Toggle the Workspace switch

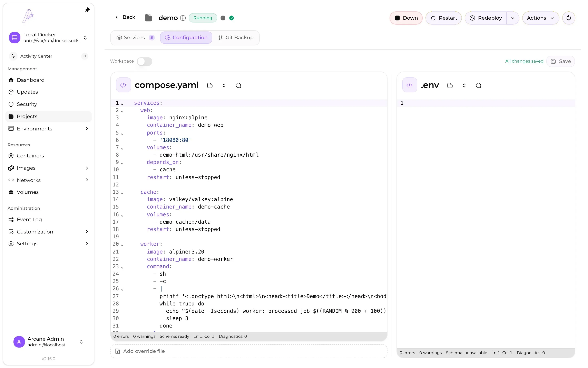(145, 61)
